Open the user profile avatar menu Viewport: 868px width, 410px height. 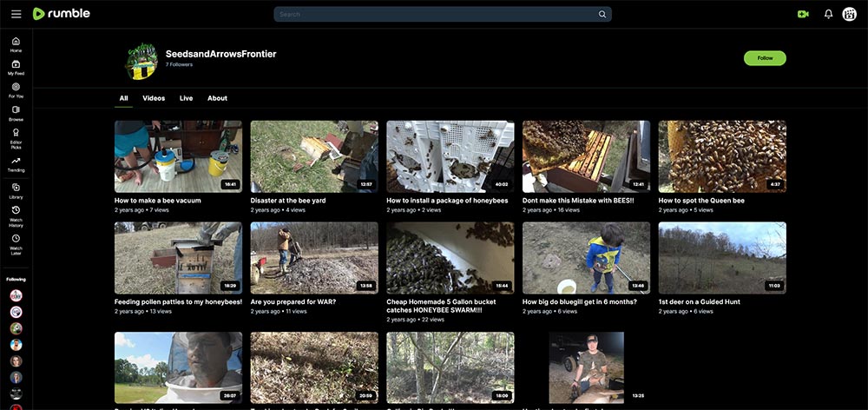click(849, 15)
